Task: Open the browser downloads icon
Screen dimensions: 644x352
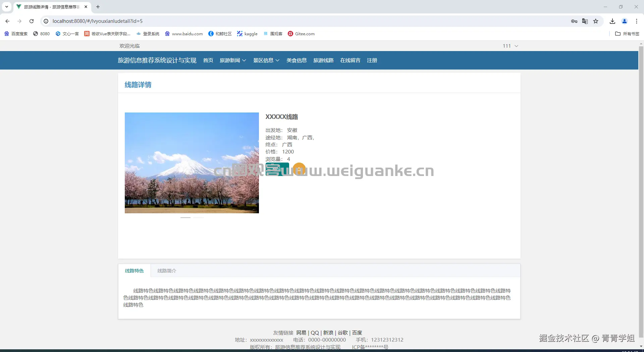Action: (x=612, y=21)
